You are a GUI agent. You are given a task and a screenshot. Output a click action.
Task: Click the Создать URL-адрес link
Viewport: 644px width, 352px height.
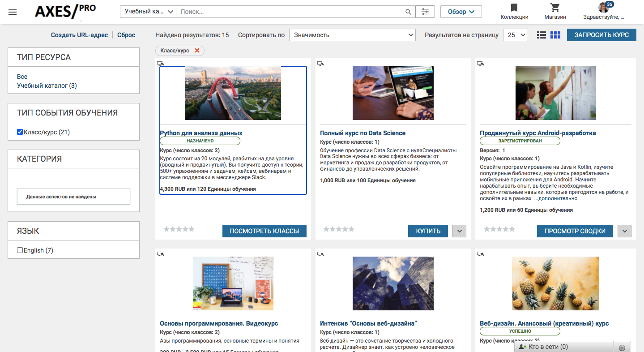click(79, 35)
